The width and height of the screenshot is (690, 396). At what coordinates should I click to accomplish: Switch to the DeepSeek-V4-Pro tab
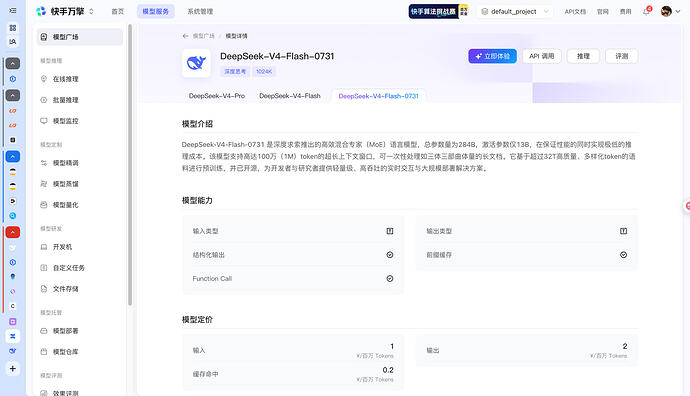pyautogui.click(x=217, y=95)
